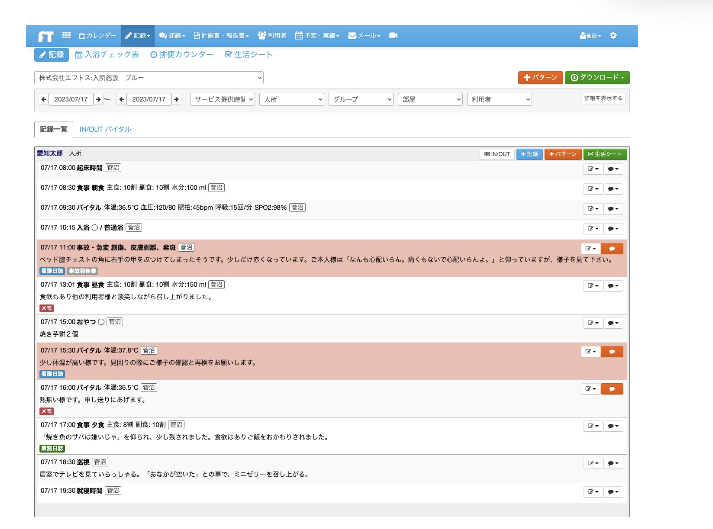Viewport: 713px width, 529px height.
Task: Open the grid apps menu icon
Action: (x=65, y=35)
